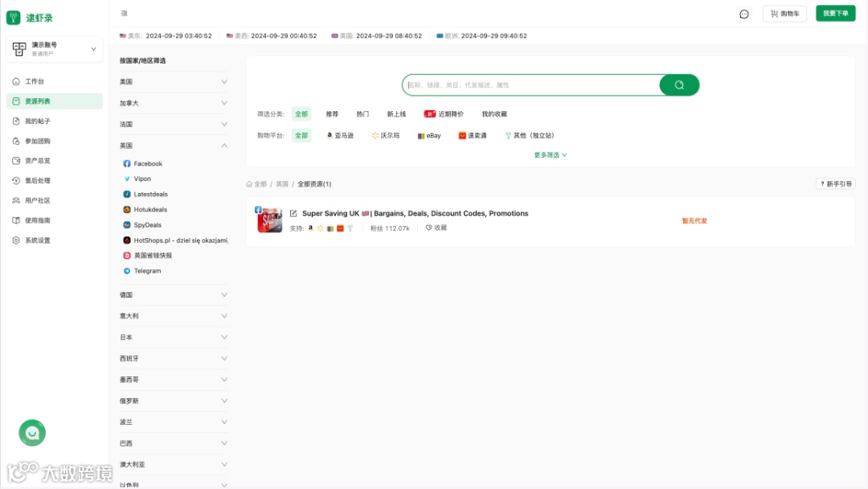Viewport: 868px width, 489px height.
Task: Select the 全部 option in 筛选分类
Action: pyautogui.click(x=301, y=114)
